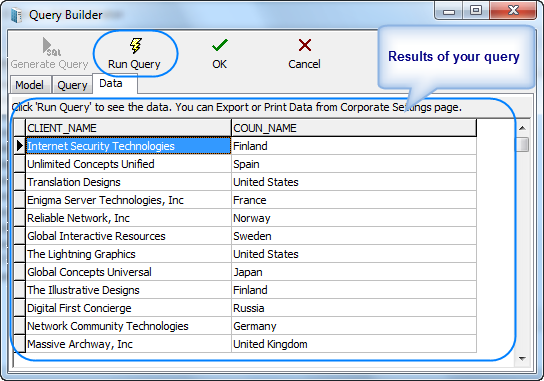Click United States in Translation Designs row

point(354,182)
